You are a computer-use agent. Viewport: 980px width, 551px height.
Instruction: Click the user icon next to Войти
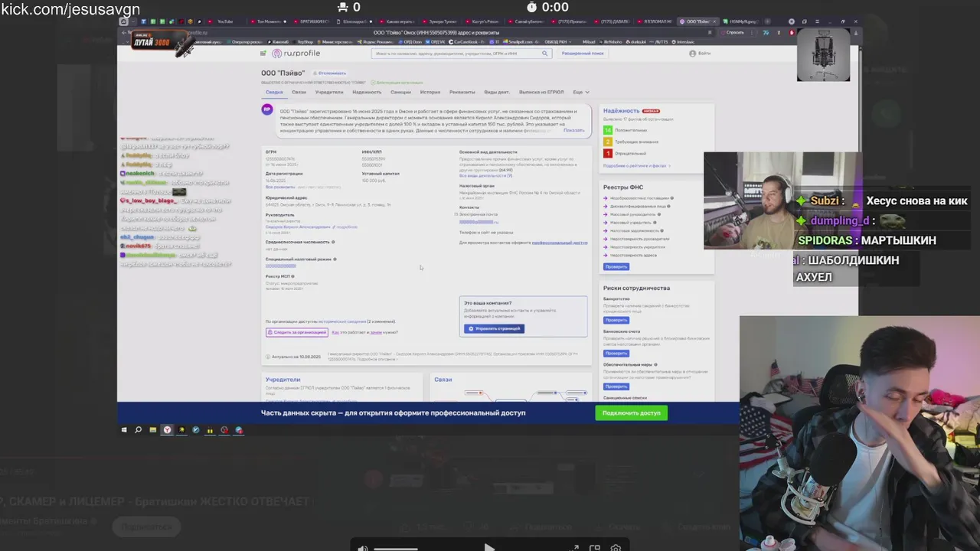[692, 54]
